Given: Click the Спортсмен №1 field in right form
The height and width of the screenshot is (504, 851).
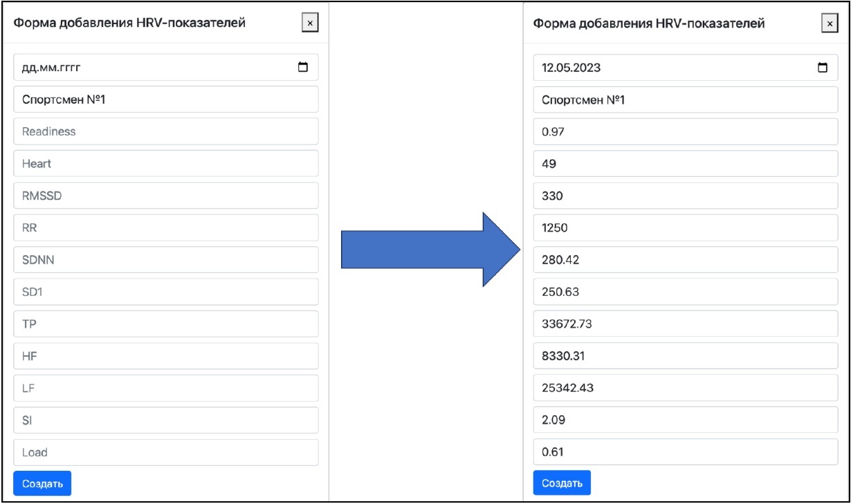Looking at the screenshot, I should [685, 100].
